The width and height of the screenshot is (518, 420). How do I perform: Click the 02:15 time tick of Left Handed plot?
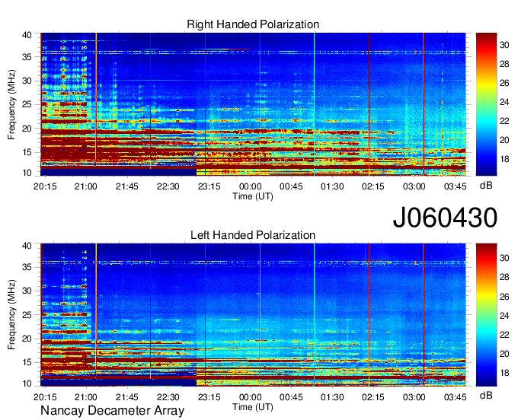coord(373,397)
